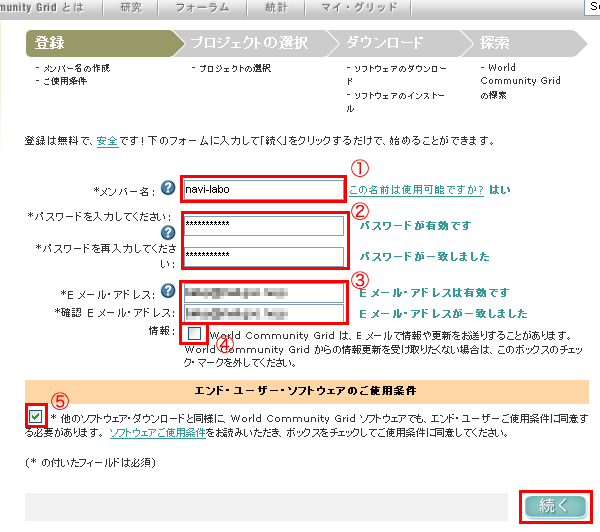600x532 pixels.
Task: Open help icon beside password label
Action: (x=168, y=232)
